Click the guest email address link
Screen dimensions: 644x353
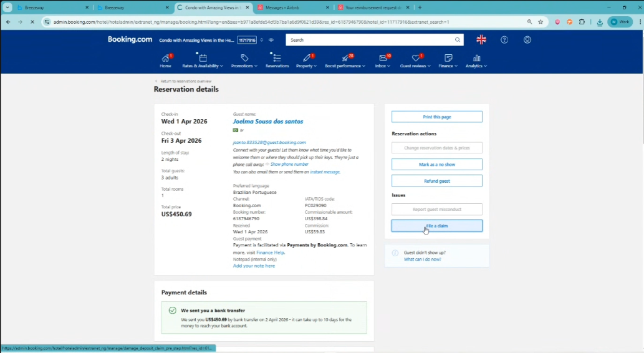click(269, 142)
